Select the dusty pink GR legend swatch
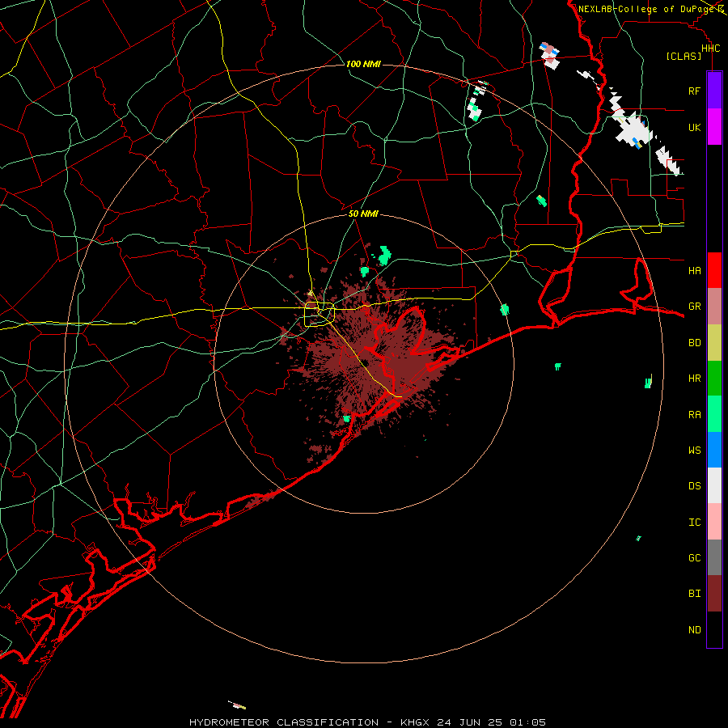Image resolution: width=728 pixels, height=728 pixels. 714,307
